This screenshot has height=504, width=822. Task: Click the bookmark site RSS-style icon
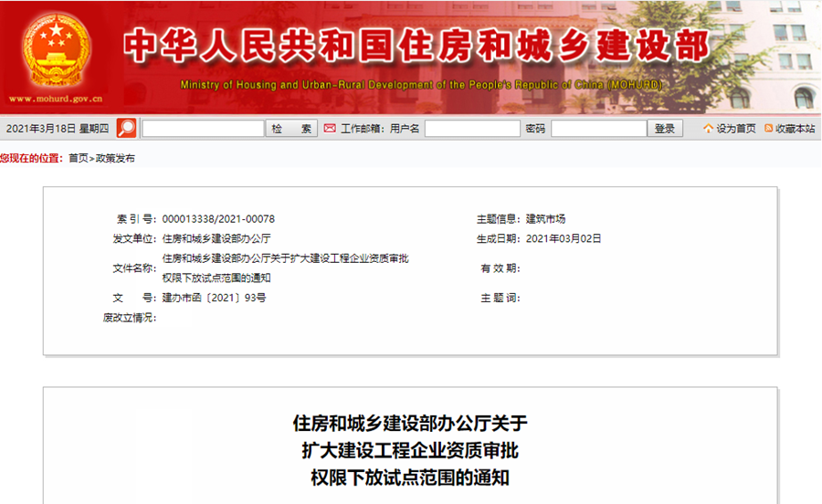768,129
